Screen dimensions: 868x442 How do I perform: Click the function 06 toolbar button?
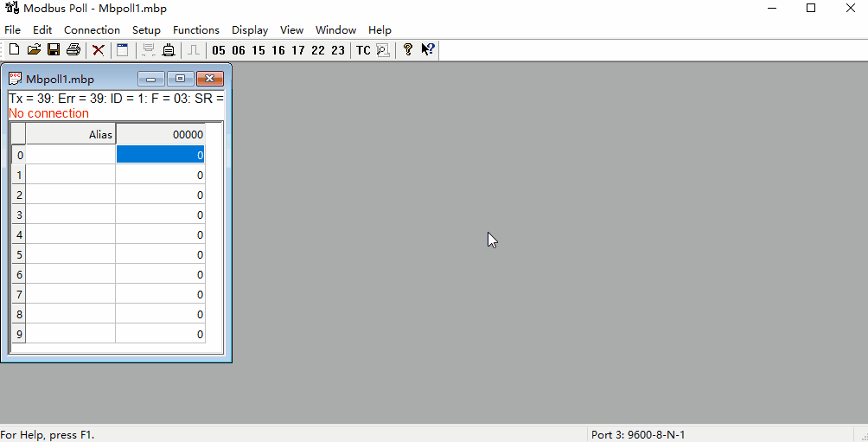click(x=238, y=50)
